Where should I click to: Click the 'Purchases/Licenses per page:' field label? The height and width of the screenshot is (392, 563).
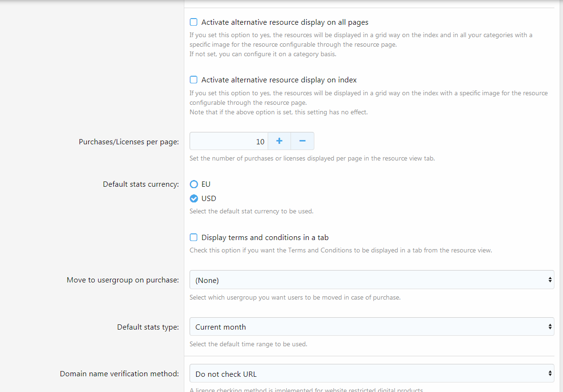129,142
